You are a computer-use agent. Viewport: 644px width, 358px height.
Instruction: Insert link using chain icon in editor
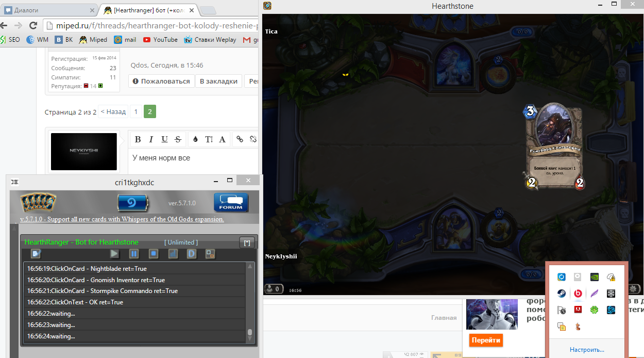(x=240, y=139)
